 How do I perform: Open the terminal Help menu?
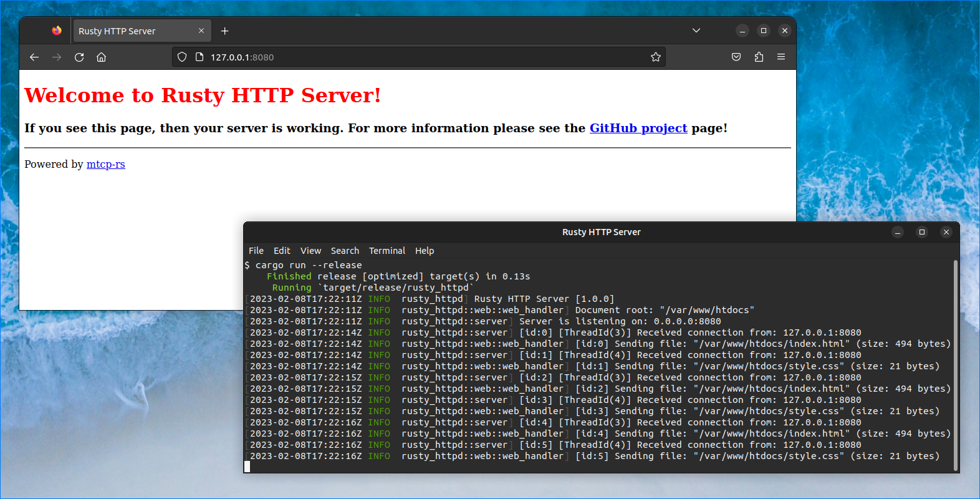click(x=425, y=251)
